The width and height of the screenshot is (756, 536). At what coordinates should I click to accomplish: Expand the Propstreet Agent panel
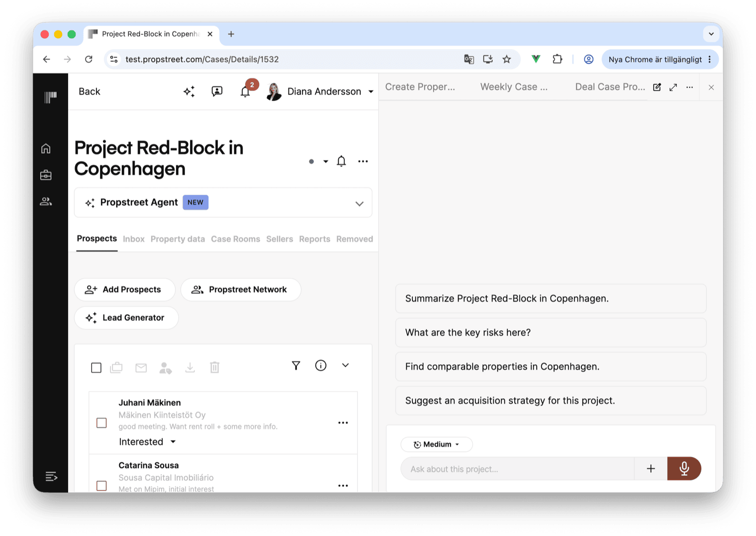pyautogui.click(x=360, y=204)
